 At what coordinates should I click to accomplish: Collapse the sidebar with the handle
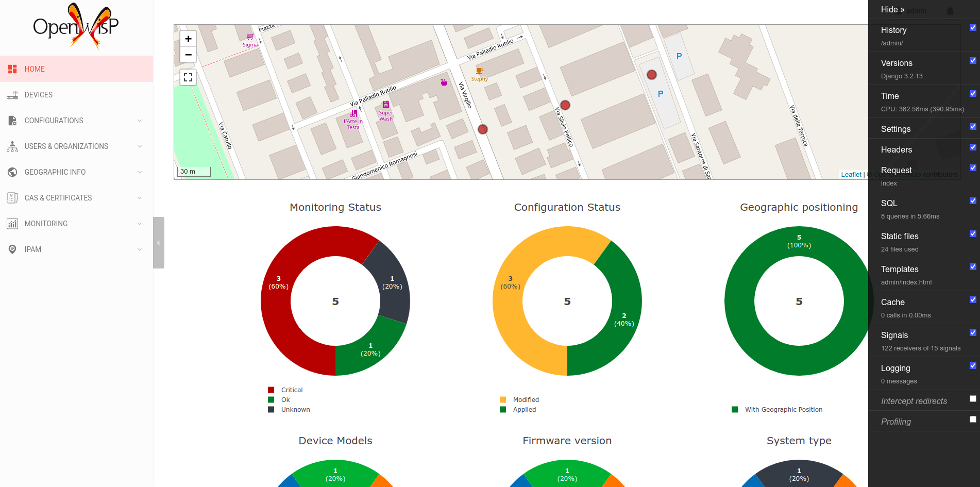pos(159,243)
